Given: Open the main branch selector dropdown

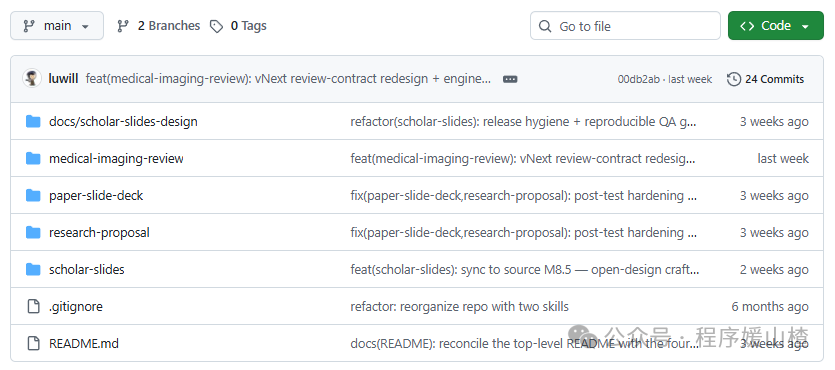Looking at the screenshot, I should (57, 26).
